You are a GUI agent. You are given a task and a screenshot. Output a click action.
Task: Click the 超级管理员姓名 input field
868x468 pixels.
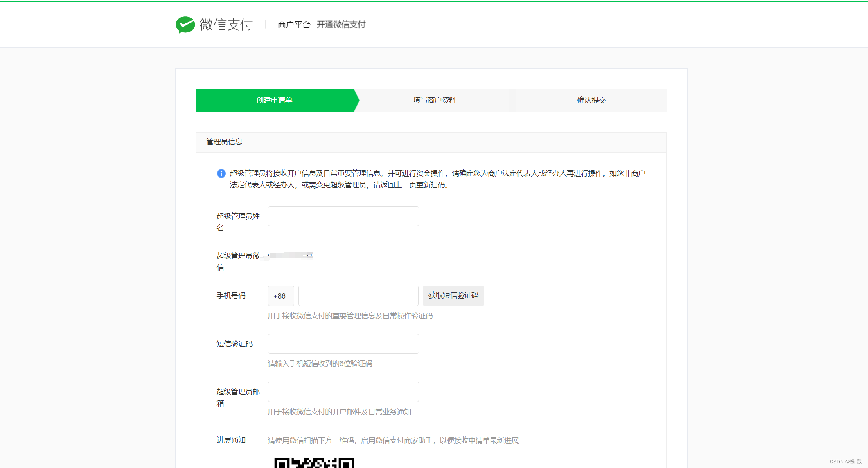point(343,216)
